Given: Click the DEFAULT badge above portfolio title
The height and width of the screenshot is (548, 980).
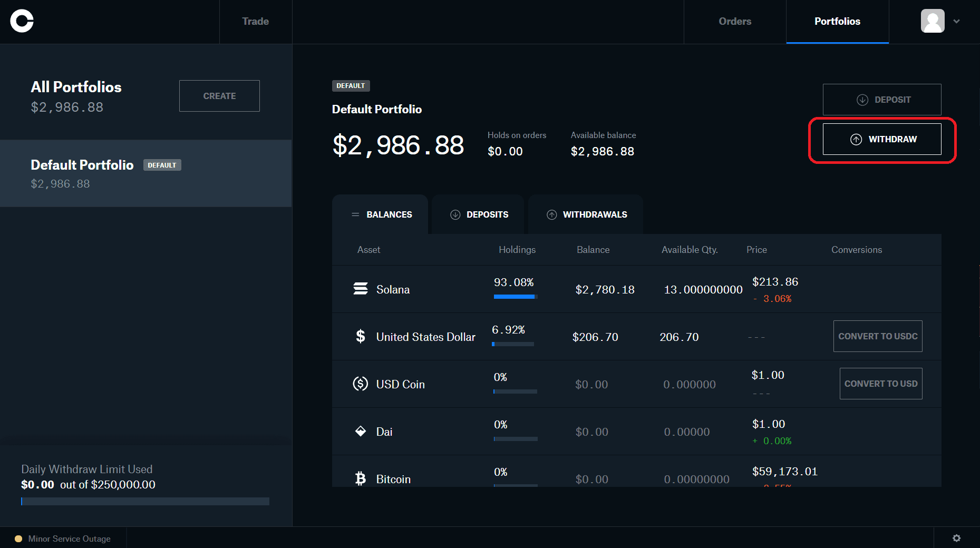Looking at the screenshot, I should 351,86.
